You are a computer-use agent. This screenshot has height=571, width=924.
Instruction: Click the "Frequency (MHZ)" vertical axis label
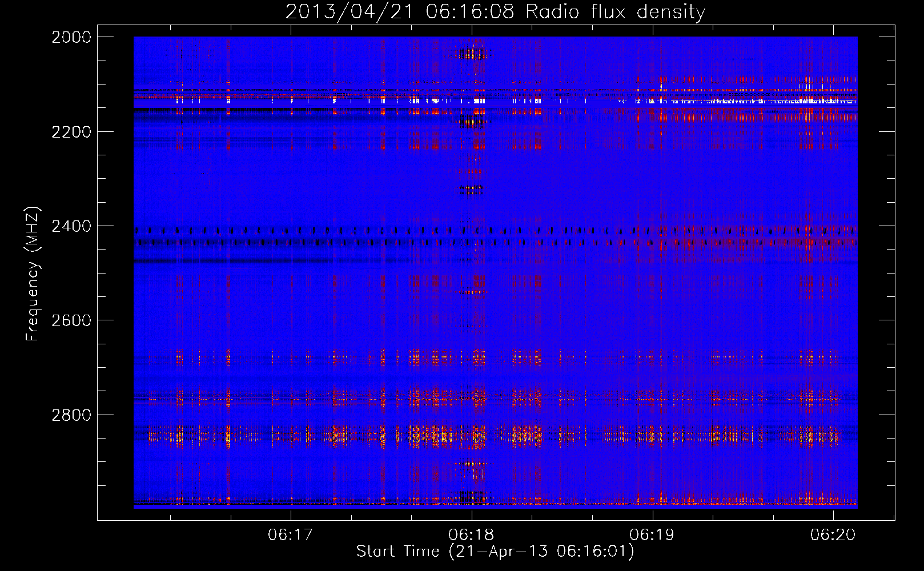tap(33, 274)
